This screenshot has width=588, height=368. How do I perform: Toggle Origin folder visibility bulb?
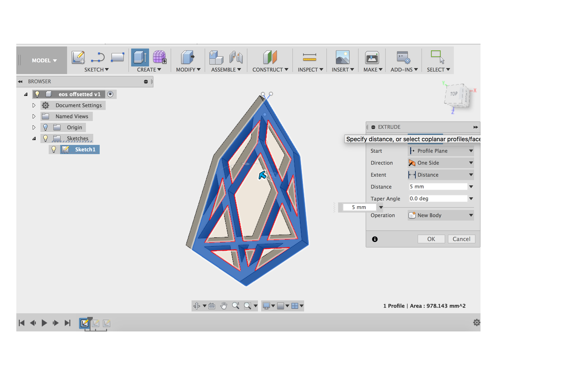click(x=45, y=127)
